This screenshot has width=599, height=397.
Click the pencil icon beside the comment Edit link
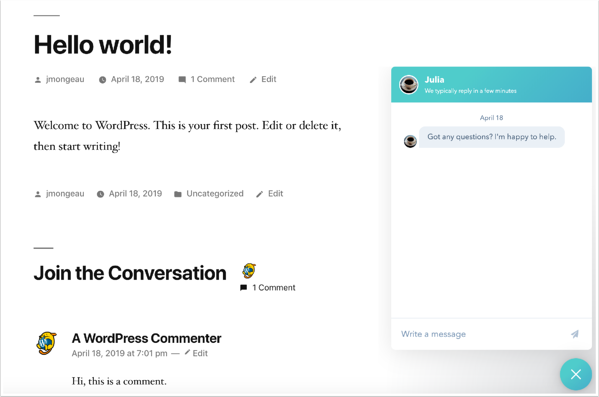(187, 352)
